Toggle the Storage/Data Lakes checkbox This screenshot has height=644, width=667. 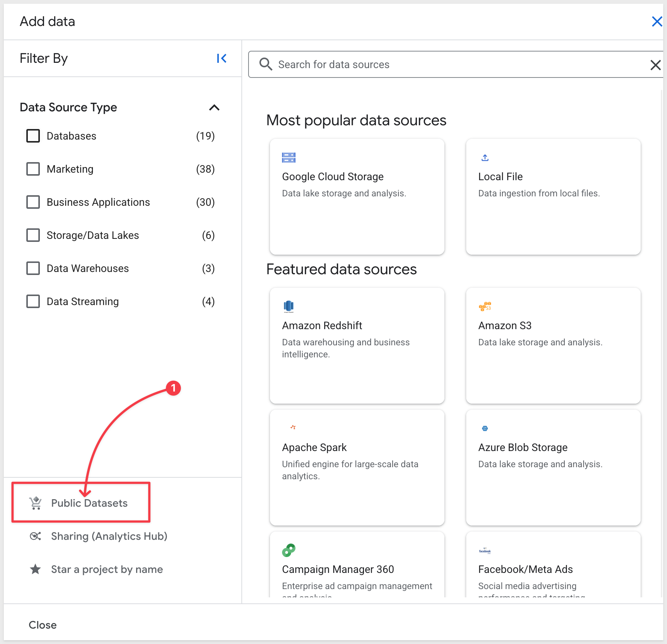(x=33, y=235)
